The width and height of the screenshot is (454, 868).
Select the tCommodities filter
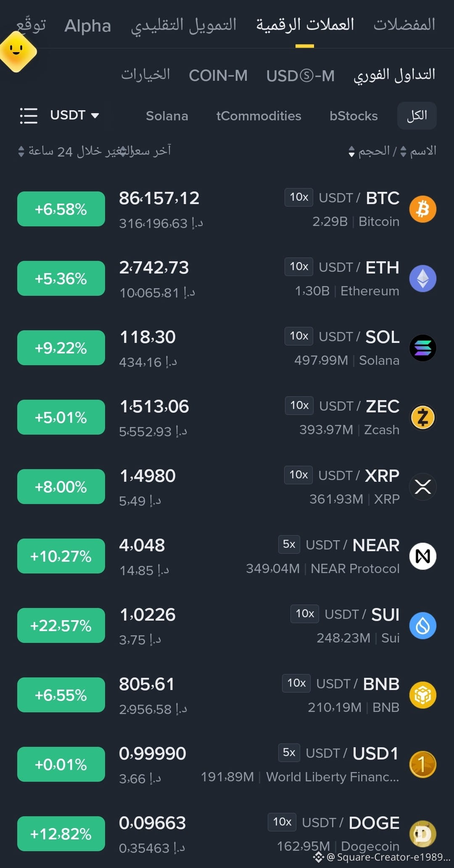click(x=259, y=116)
